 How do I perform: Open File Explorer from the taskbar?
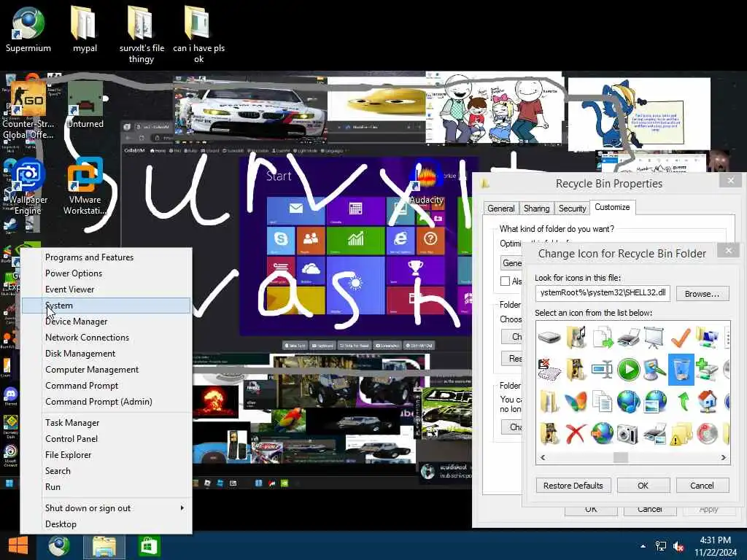tap(104, 546)
